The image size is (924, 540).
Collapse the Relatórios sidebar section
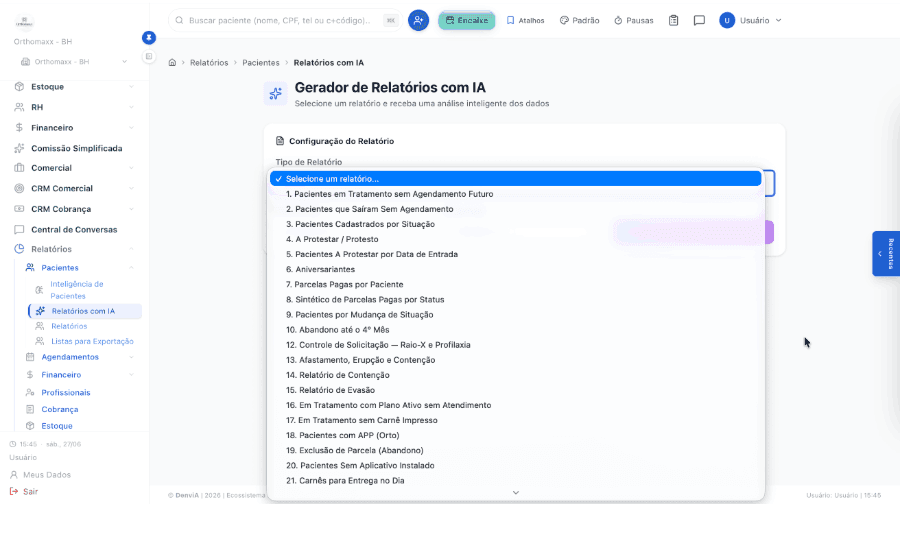(74, 249)
